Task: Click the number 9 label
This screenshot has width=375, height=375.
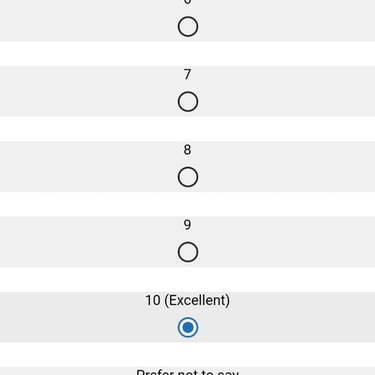Action: click(187, 225)
